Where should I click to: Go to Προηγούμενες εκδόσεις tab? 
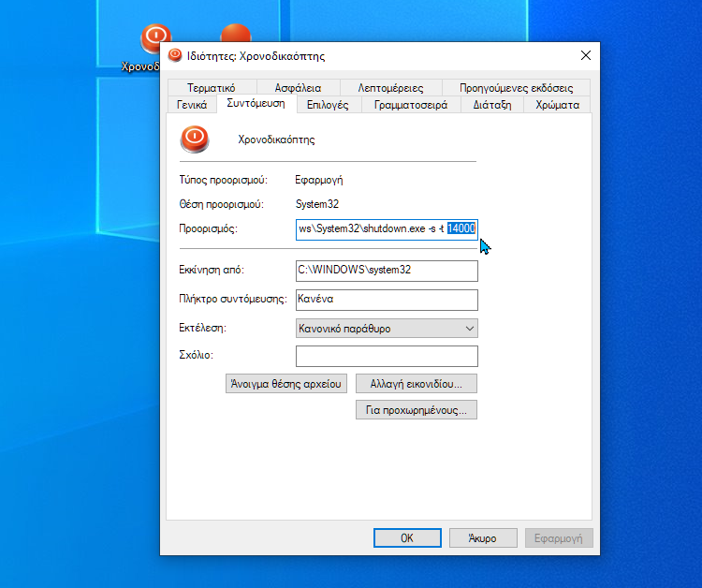516,88
